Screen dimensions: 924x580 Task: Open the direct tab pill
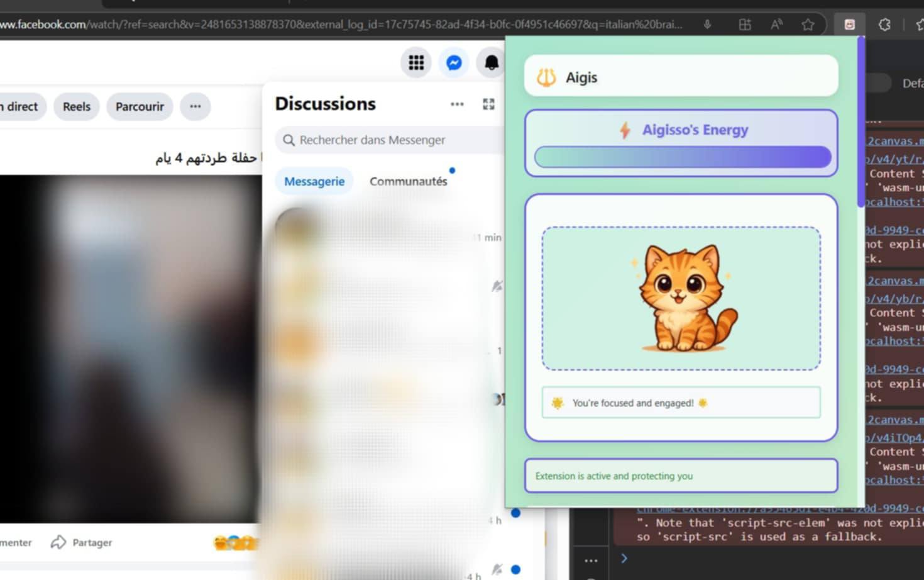(22, 106)
